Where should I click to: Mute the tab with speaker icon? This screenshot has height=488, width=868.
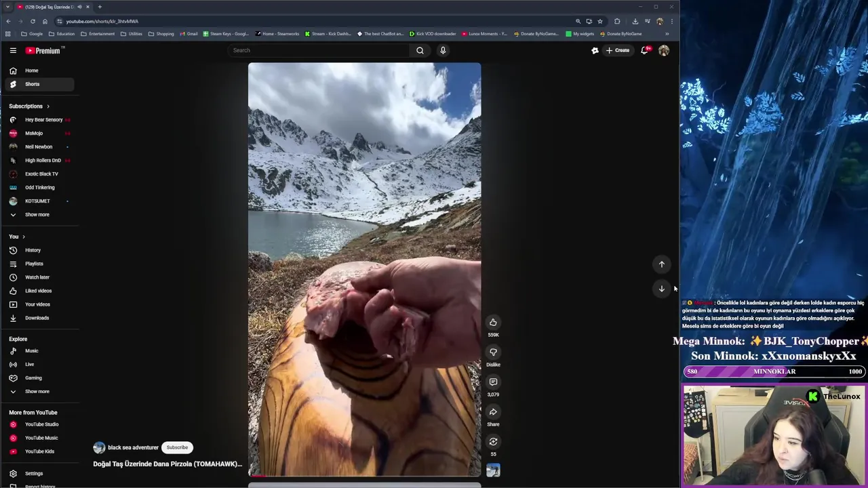(x=80, y=7)
